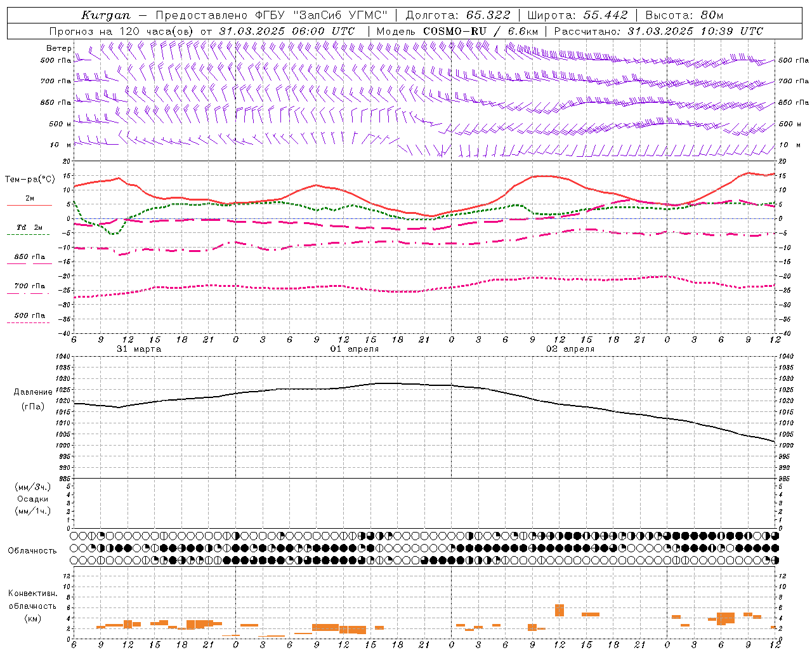Screen dimensions: 812x650
Task: Click the "02 апреля" date label
Action: (x=570, y=349)
